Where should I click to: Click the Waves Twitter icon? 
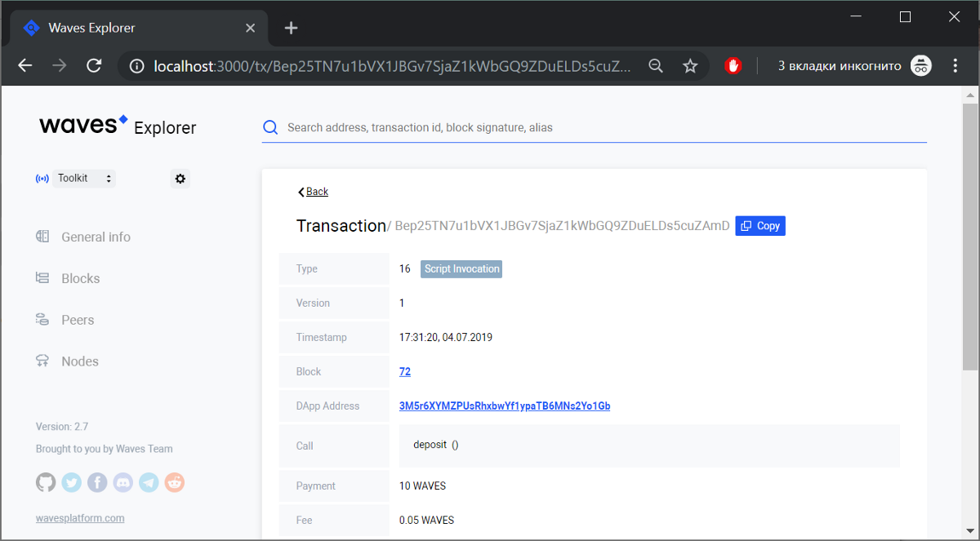pyautogui.click(x=71, y=482)
